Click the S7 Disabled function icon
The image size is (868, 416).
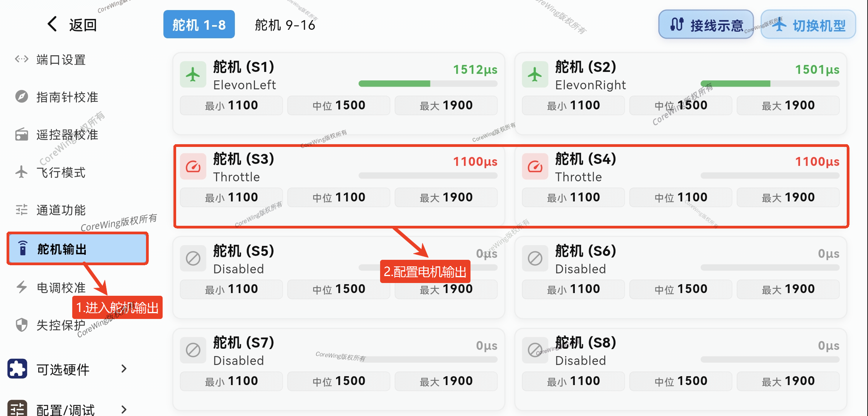pyautogui.click(x=193, y=350)
